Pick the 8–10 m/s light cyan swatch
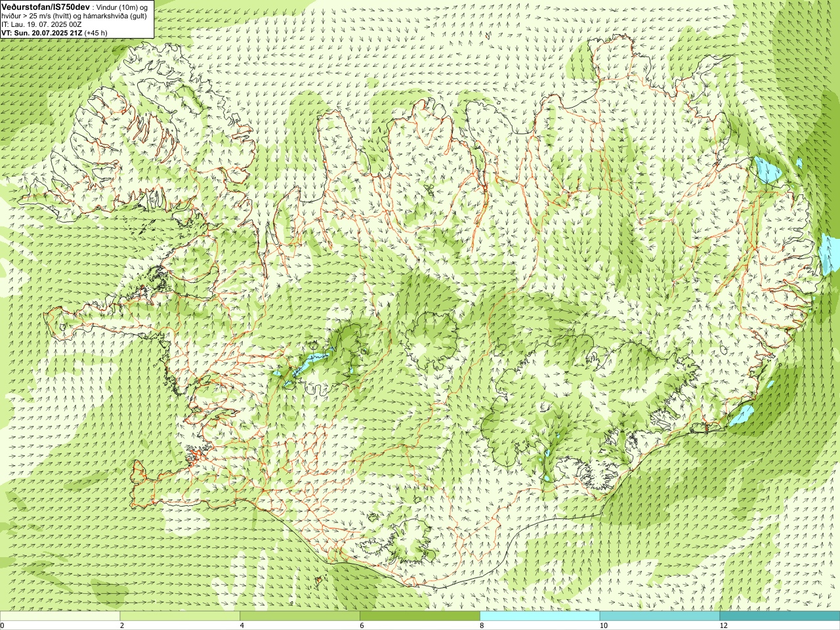This screenshot has width=840, height=630. (540, 616)
